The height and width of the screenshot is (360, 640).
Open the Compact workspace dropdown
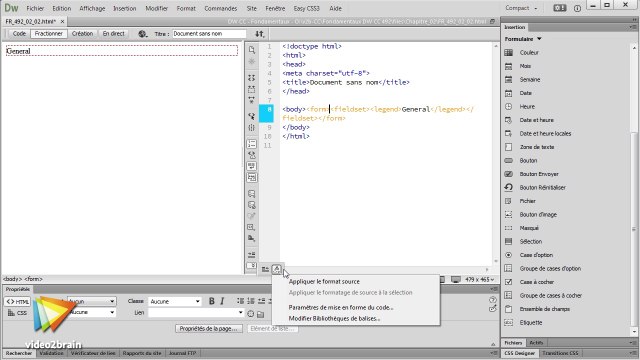point(521,8)
